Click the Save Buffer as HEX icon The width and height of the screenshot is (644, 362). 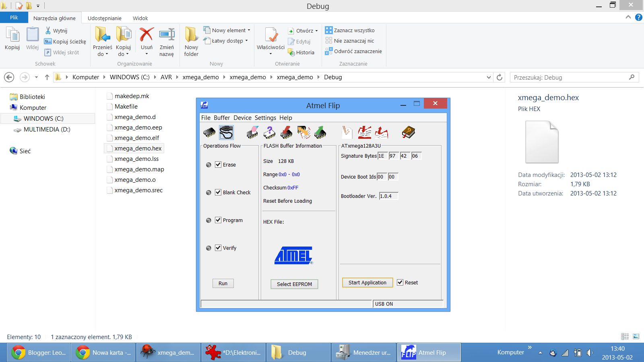point(382,132)
